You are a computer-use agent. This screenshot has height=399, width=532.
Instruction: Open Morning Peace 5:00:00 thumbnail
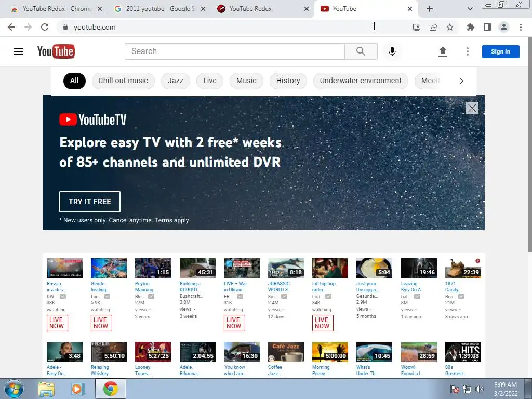(330, 352)
